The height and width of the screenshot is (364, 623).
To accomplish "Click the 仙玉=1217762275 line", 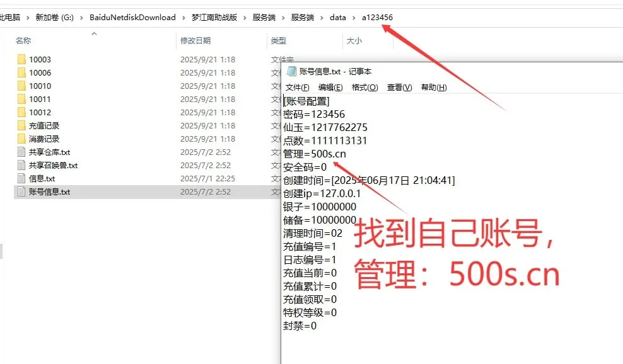I will click(x=325, y=127).
